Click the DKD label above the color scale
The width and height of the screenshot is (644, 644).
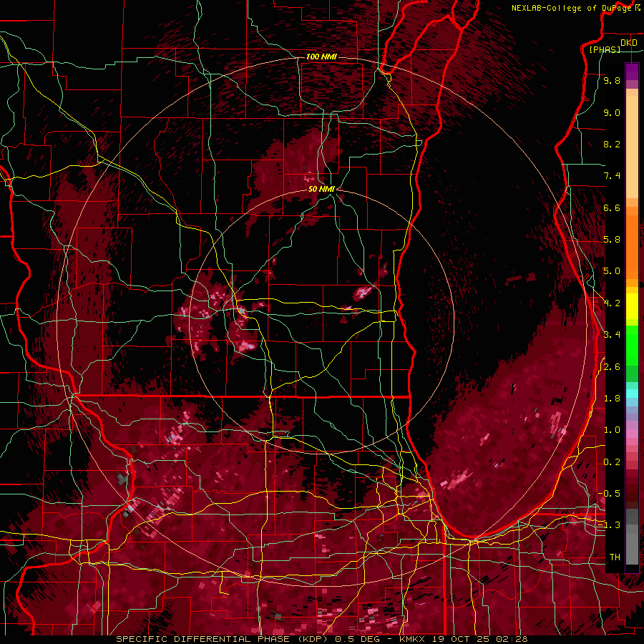[628, 43]
